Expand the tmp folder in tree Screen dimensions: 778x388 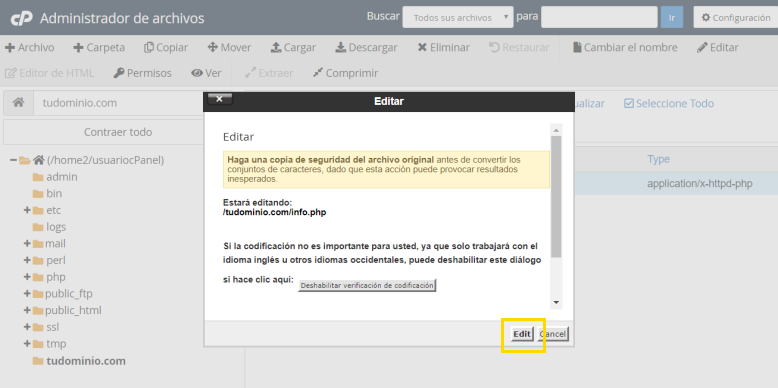point(27,344)
